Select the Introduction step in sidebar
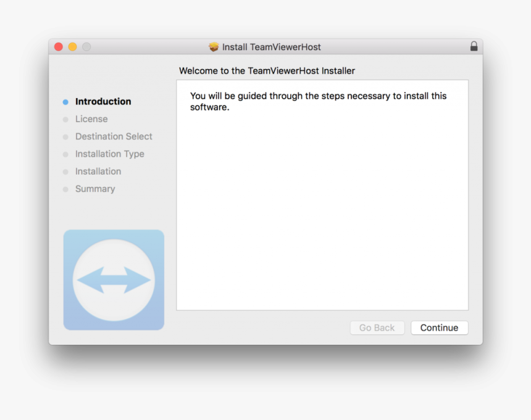 [103, 101]
